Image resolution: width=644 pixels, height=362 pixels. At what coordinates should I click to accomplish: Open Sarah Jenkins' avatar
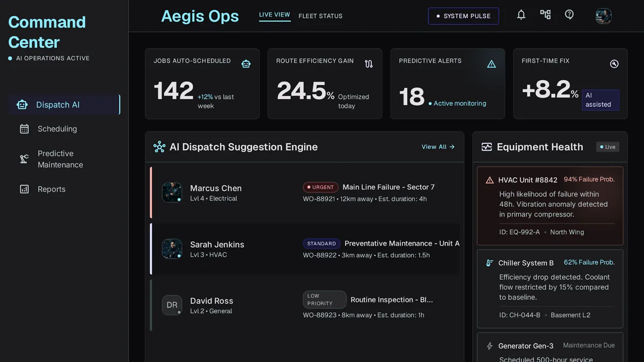[172, 249]
